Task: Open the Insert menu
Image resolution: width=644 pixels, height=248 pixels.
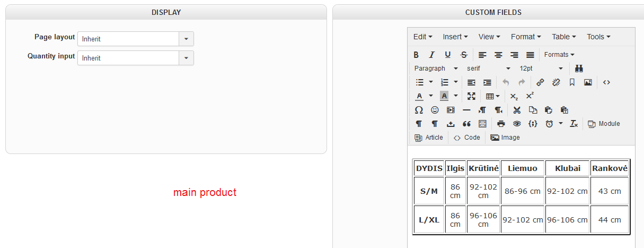Action: point(455,37)
